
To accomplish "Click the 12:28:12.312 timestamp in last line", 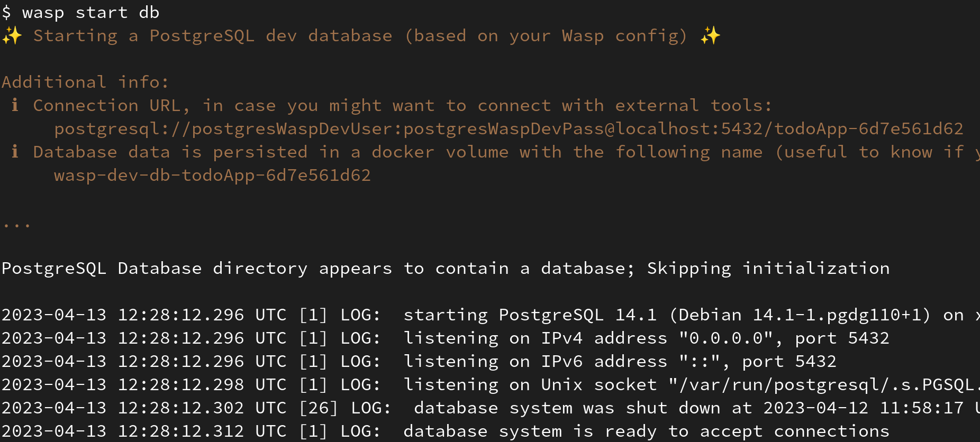I will coord(180,431).
